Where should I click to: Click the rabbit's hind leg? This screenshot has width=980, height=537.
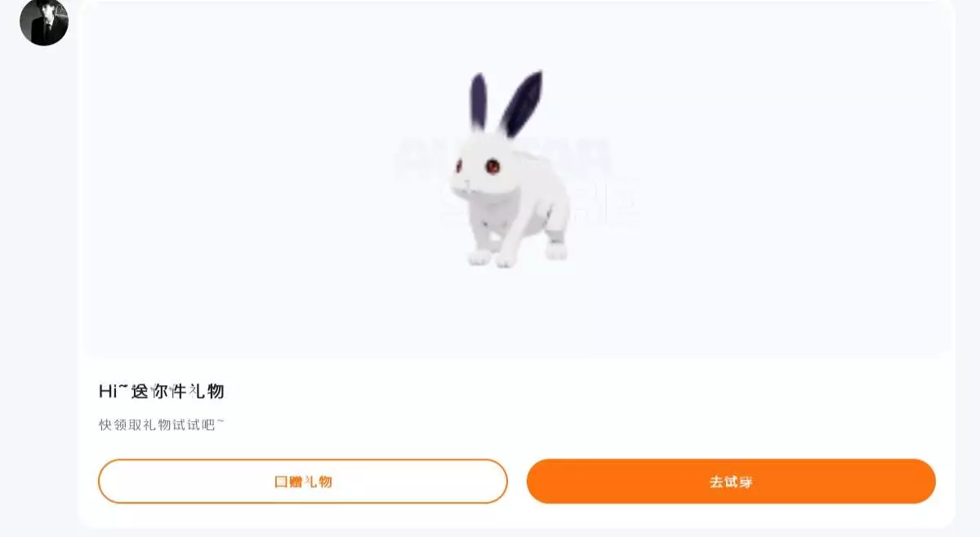coord(555,237)
